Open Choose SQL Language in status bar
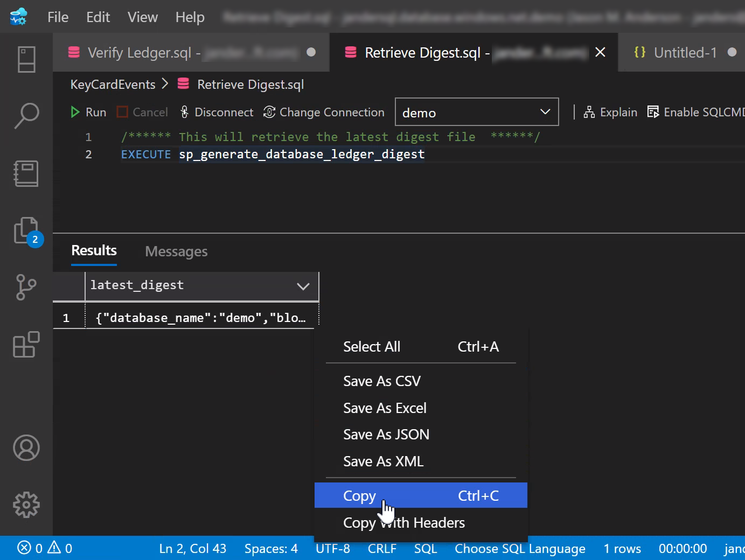 pos(519,548)
